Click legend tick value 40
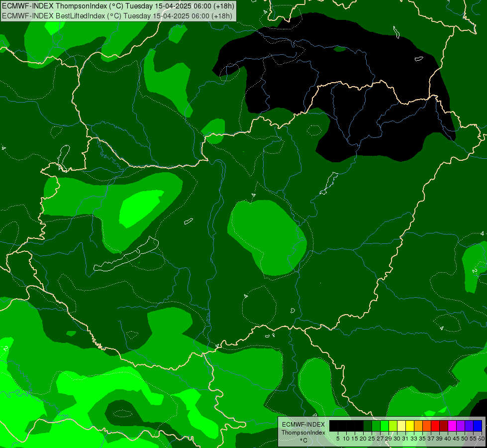The image size is (487, 448). point(448,439)
